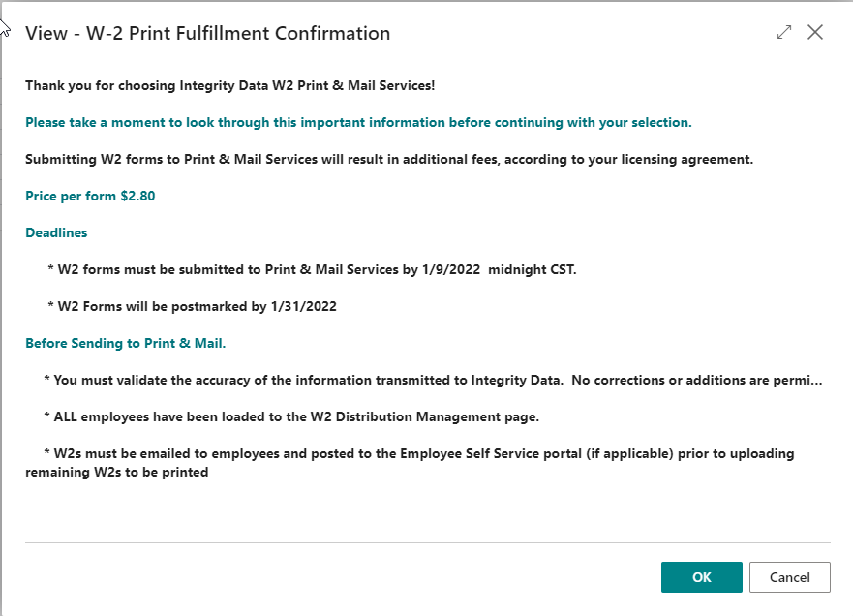Click the postmarked by 1/31/2022 line
The height and width of the screenshot is (616, 853).
(x=192, y=306)
